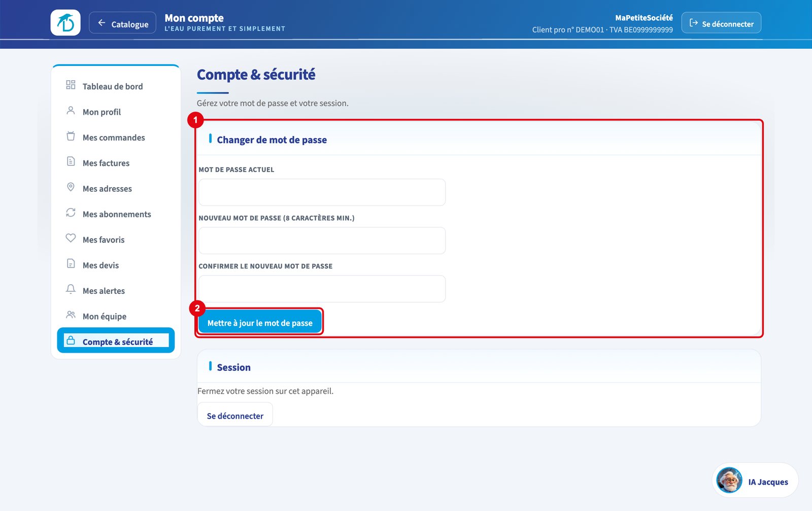Navigate to Mes abonnements
This screenshot has width=812, height=511.
116,214
